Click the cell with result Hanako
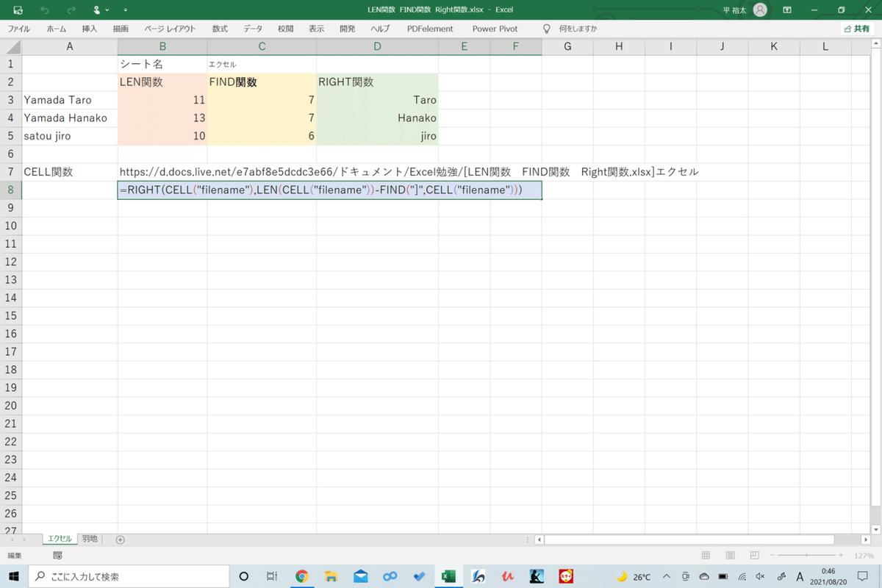The image size is (882, 588). pos(378,118)
